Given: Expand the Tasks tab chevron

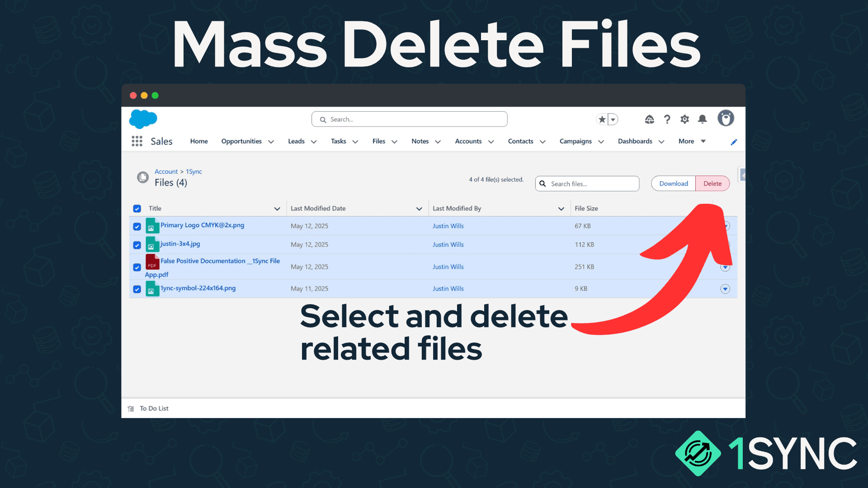Looking at the screenshot, I should [x=355, y=142].
